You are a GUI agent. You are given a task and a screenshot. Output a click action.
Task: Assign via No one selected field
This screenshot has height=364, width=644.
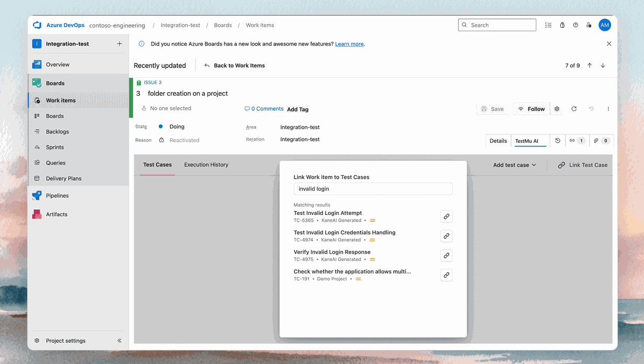[x=166, y=108]
